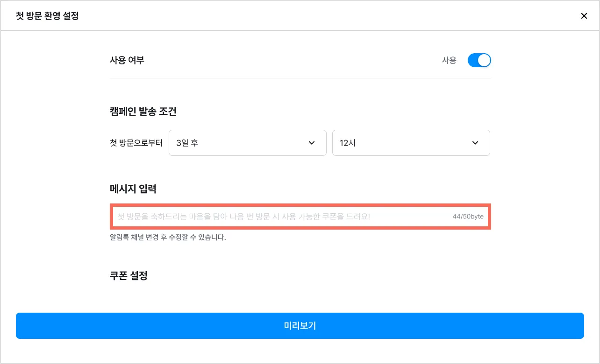
Task: Open the 3일 후 dropdown
Action: [247, 143]
